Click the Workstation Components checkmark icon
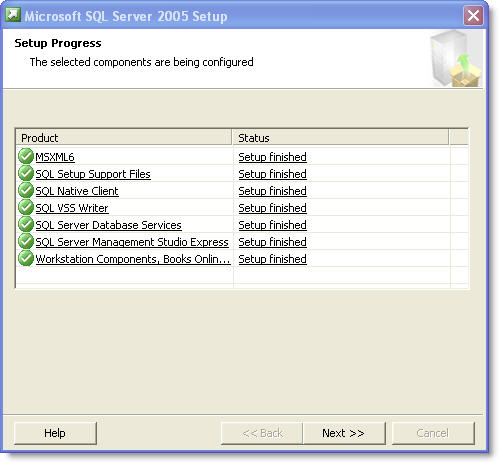499x463 pixels. tap(26, 258)
